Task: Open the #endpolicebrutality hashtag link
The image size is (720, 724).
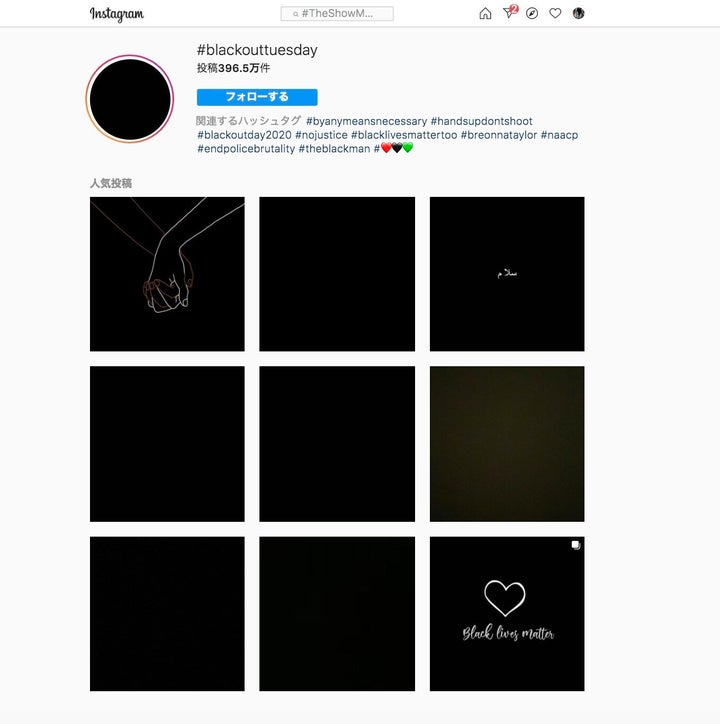Action: click(x=246, y=149)
